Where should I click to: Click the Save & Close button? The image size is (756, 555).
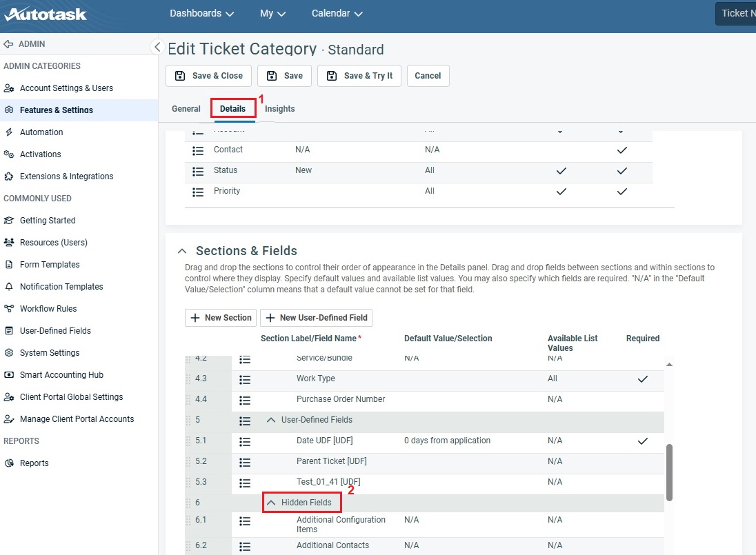[x=208, y=76]
